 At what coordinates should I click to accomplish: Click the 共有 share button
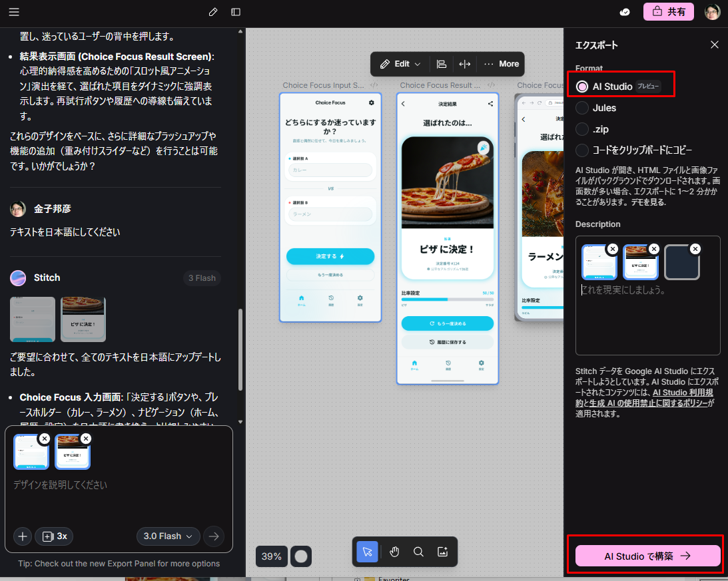pyautogui.click(x=669, y=12)
